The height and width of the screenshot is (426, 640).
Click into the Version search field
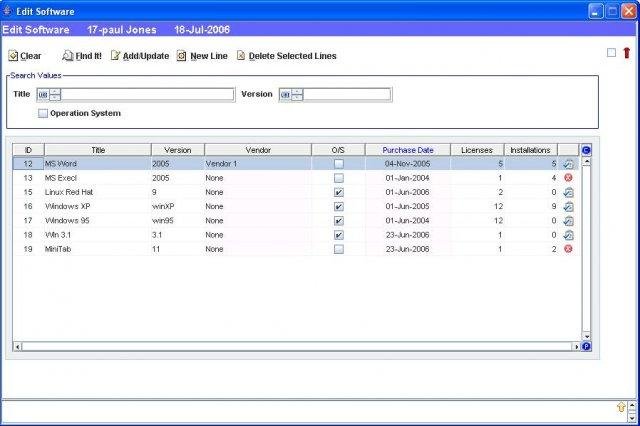(347, 95)
